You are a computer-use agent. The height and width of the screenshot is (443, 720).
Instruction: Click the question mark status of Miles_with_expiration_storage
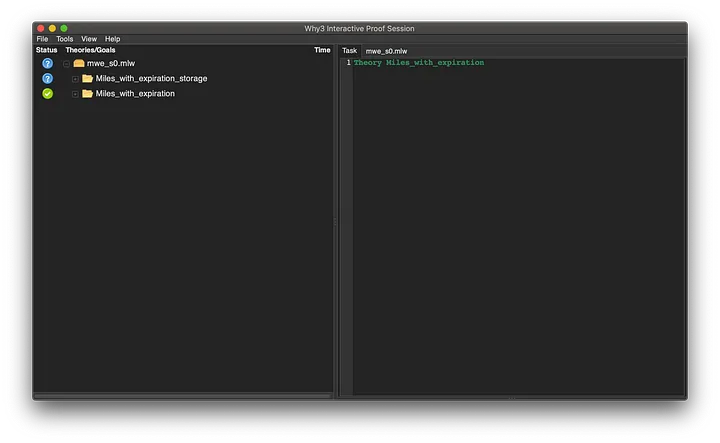47,78
